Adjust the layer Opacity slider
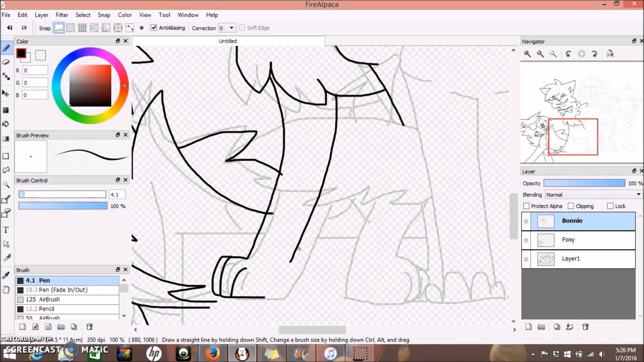Screen dimensions: 644x362 coord(584,184)
